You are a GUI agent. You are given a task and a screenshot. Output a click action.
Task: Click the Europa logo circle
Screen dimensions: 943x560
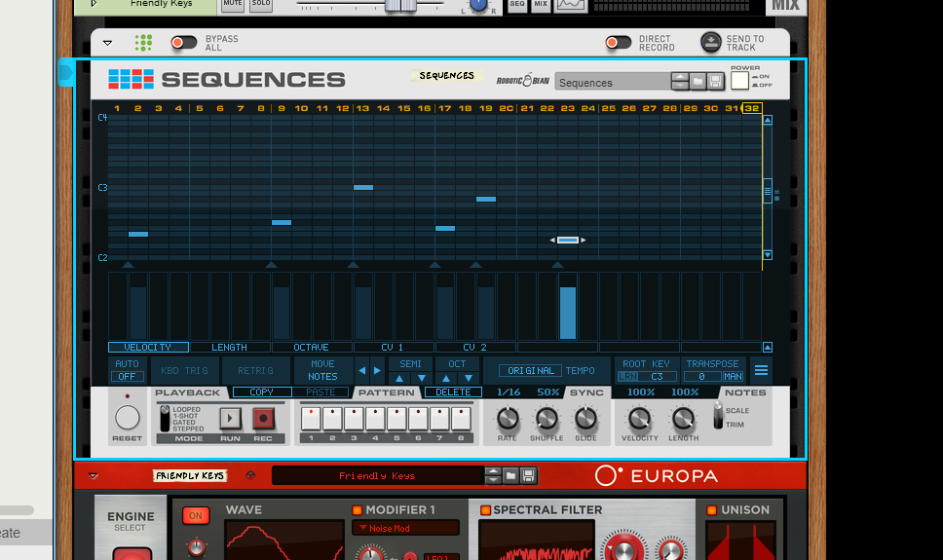click(x=606, y=475)
